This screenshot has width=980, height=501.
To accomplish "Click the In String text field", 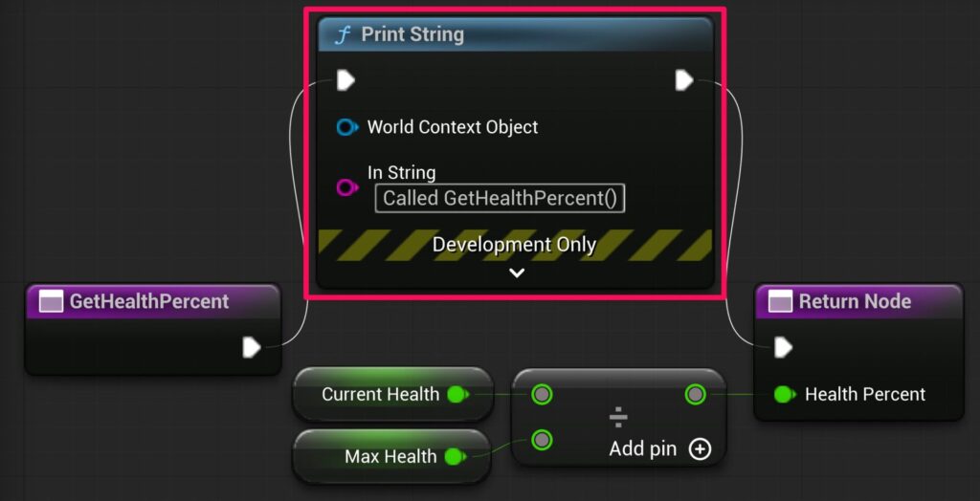I will [x=500, y=199].
